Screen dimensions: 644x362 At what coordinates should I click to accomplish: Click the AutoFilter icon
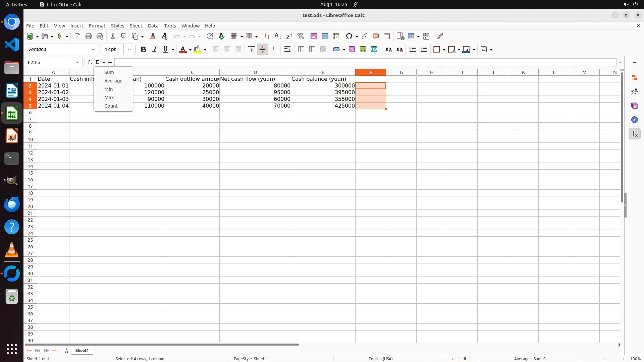click(301, 36)
